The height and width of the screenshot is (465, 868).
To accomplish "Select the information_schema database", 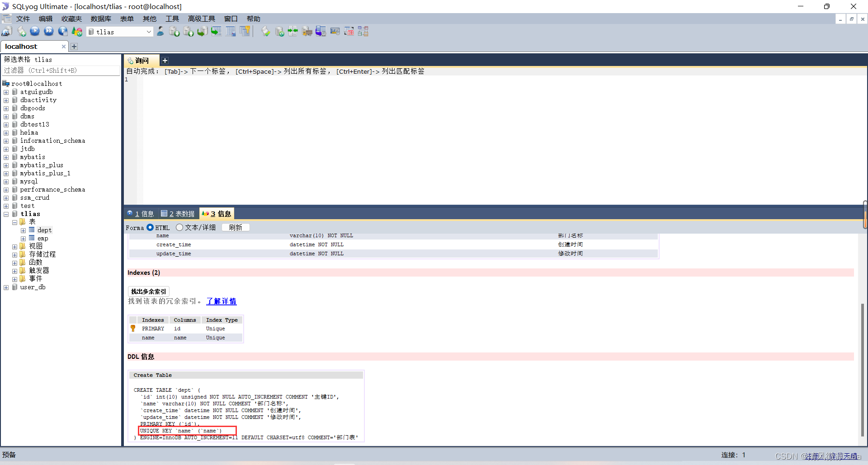I will (52, 141).
